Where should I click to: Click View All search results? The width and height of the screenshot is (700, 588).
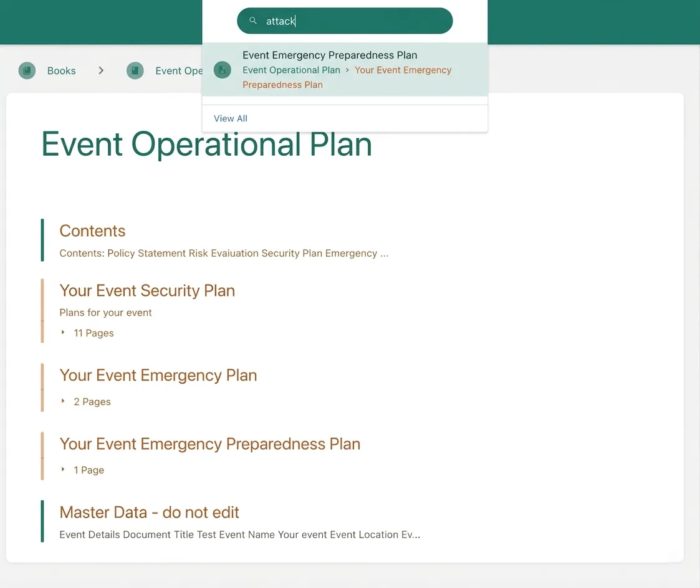click(x=231, y=118)
